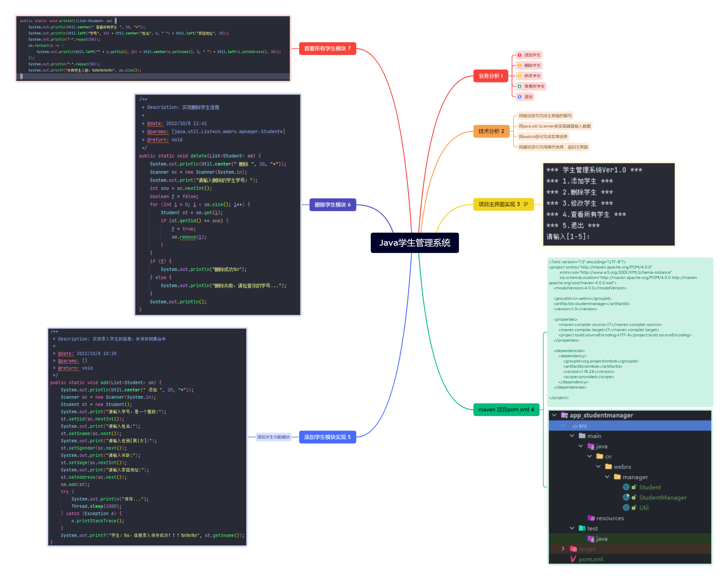Select the 添加学生模块实现 5 node

[x=328, y=437]
